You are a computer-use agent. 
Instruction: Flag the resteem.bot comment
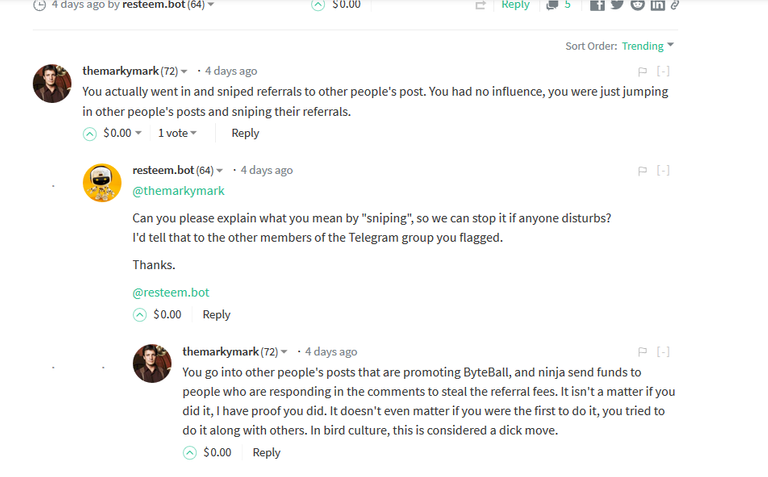coord(643,171)
